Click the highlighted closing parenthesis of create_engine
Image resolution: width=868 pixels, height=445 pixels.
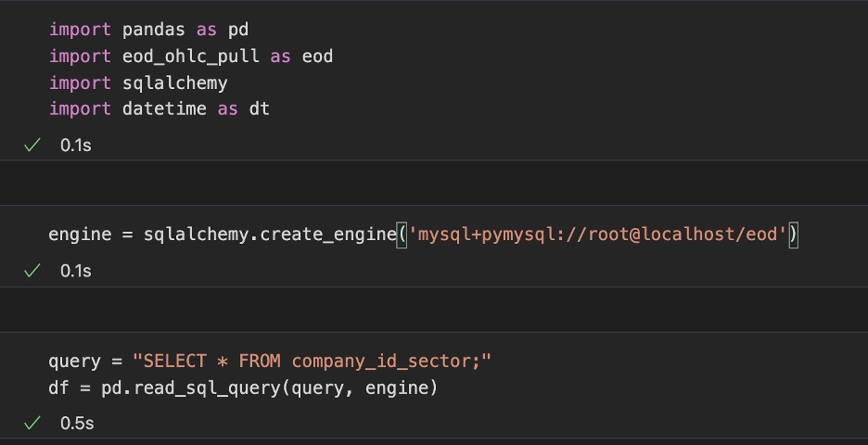click(x=793, y=235)
